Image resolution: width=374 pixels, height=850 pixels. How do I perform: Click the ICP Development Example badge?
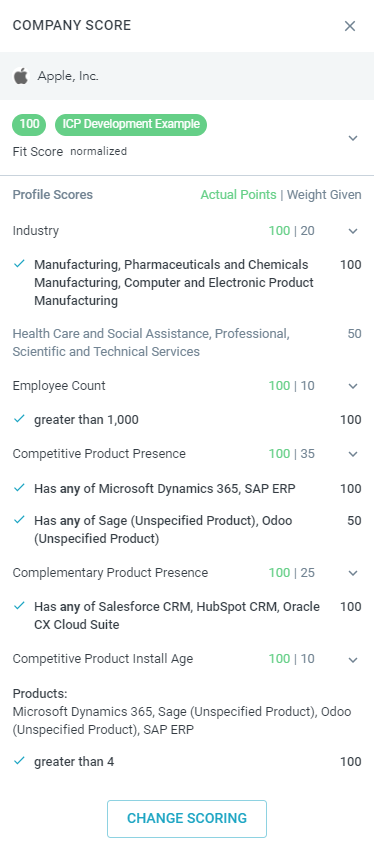pos(131,124)
